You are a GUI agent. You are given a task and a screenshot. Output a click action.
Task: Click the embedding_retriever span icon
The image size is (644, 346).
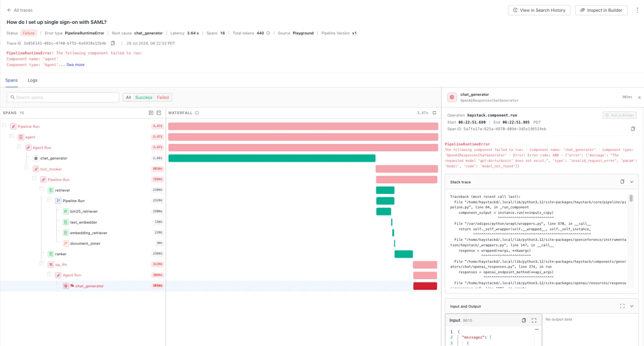point(66,233)
